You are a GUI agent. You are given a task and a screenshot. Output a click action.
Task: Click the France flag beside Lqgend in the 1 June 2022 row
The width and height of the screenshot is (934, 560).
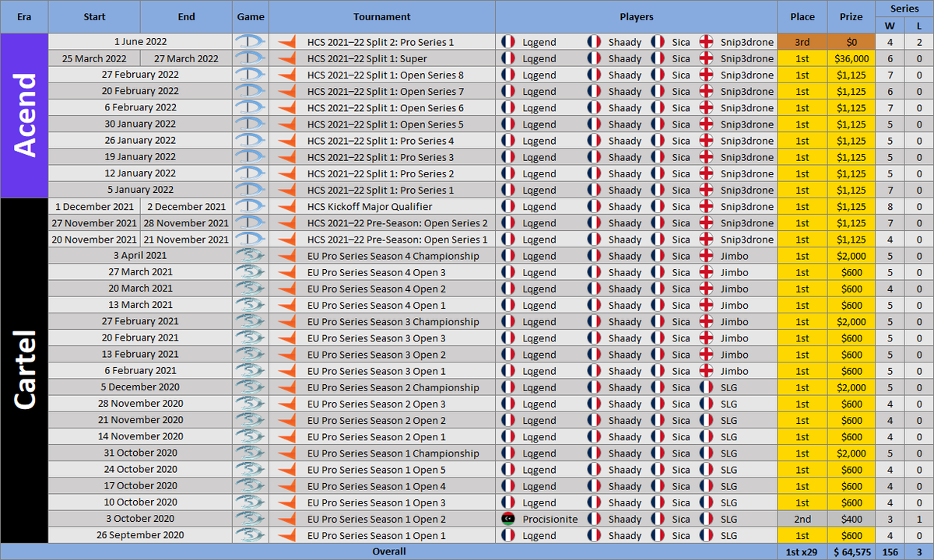point(508,42)
